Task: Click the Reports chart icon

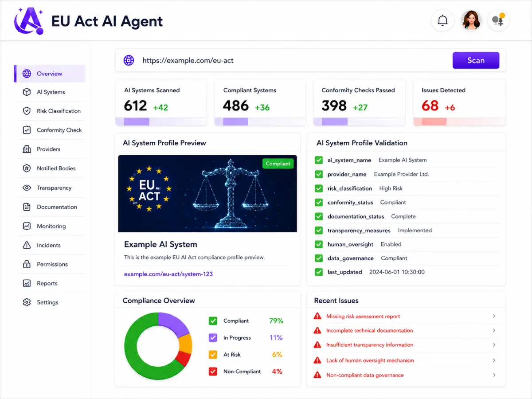Action: tap(27, 283)
